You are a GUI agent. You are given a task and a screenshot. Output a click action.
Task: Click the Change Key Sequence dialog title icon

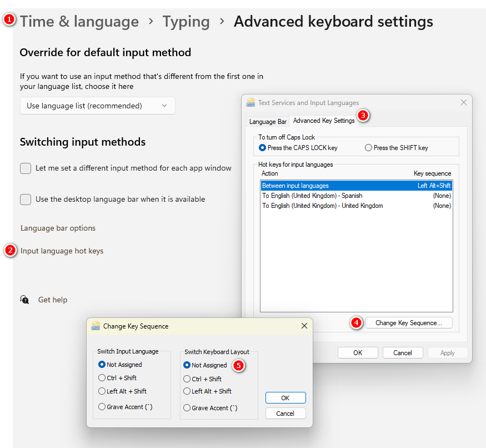96,326
